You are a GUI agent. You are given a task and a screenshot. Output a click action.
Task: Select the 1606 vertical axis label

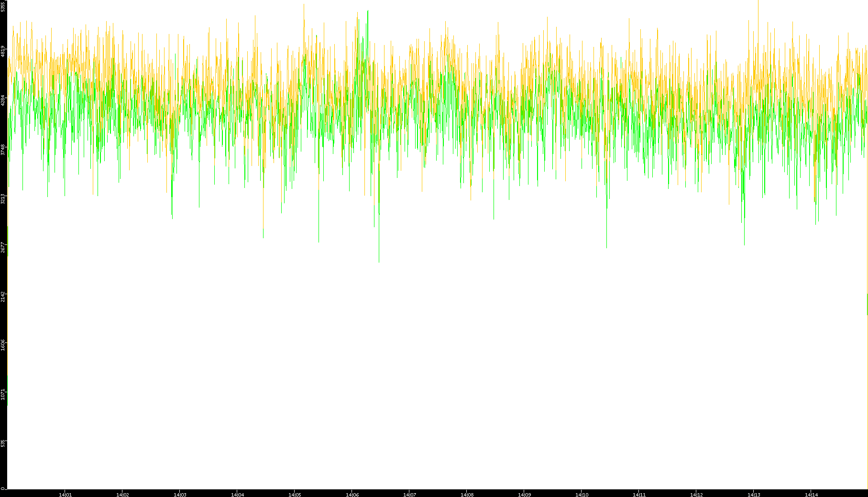click(x=3, y=345)
